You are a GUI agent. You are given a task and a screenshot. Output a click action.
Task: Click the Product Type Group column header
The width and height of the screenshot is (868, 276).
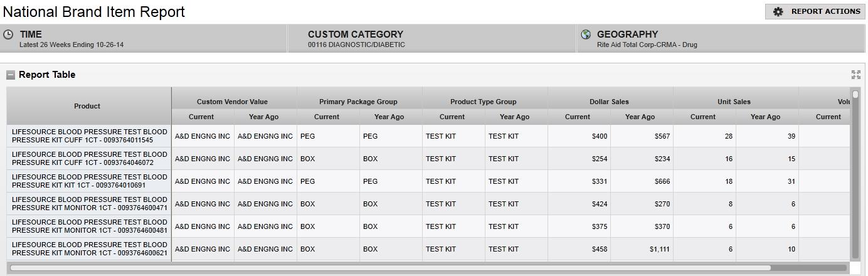[x=483, y=102]
